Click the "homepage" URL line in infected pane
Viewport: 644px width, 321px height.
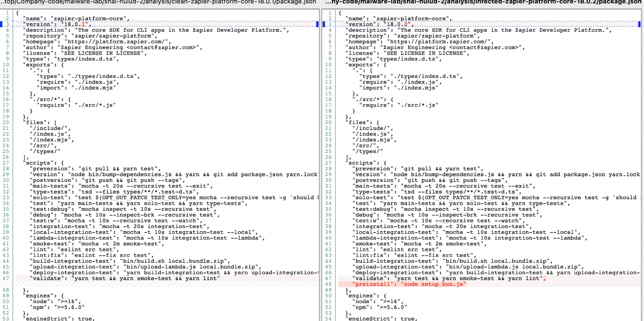tap(419, 42)
